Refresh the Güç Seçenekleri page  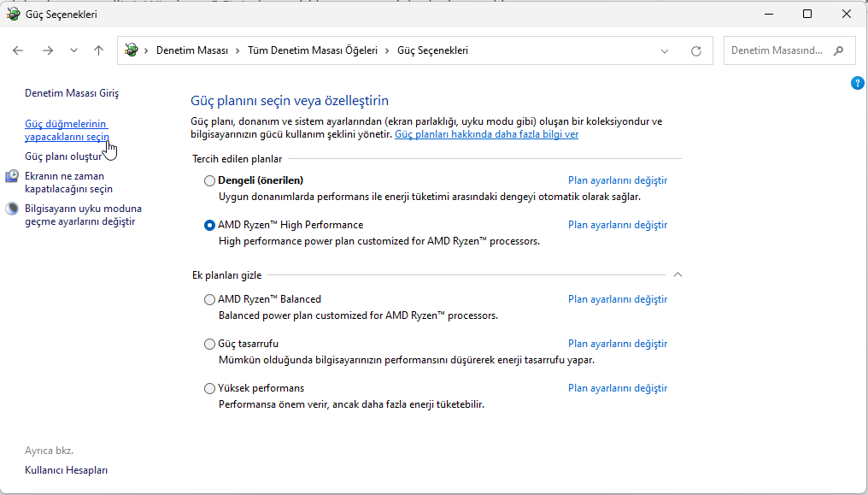(696, 50)
